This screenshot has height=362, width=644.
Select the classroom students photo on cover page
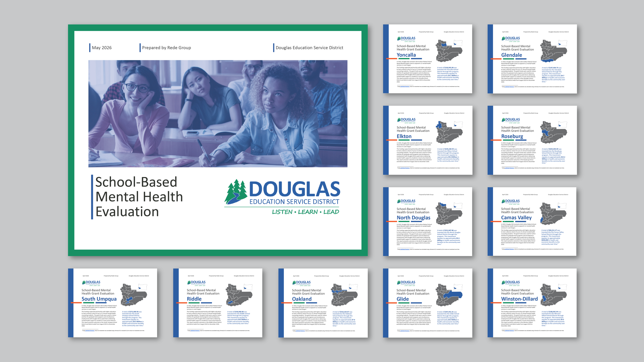coord(218,114)
